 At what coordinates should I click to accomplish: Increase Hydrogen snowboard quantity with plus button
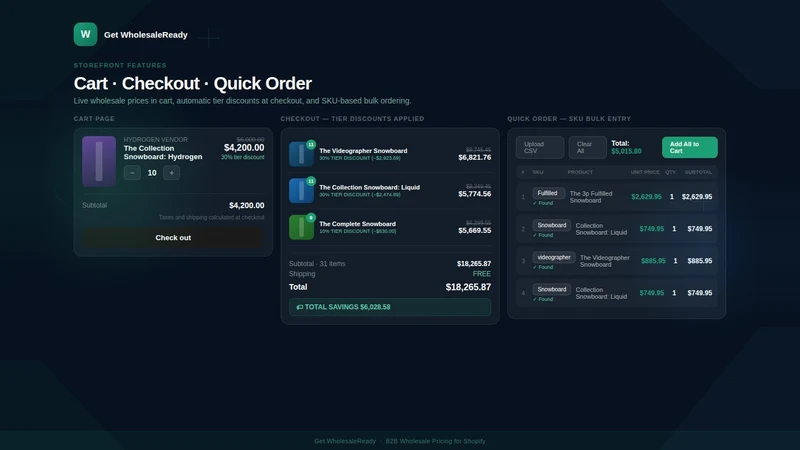171,173
